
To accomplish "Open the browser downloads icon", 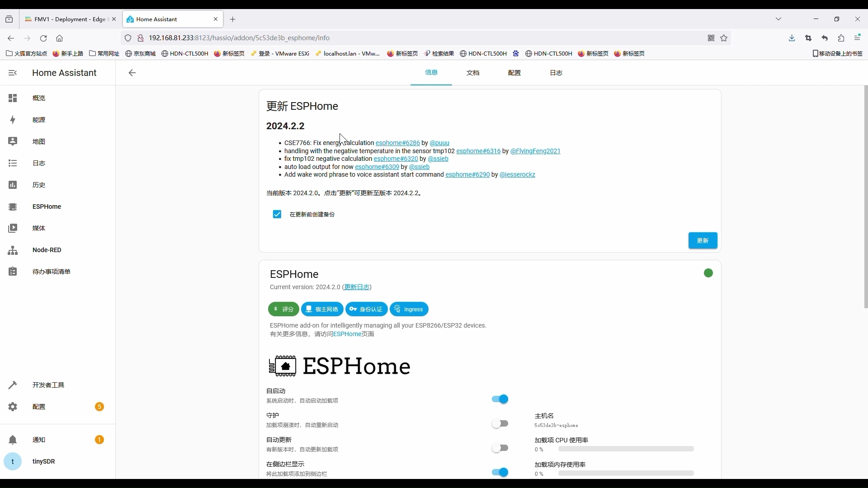I will 792,38.
